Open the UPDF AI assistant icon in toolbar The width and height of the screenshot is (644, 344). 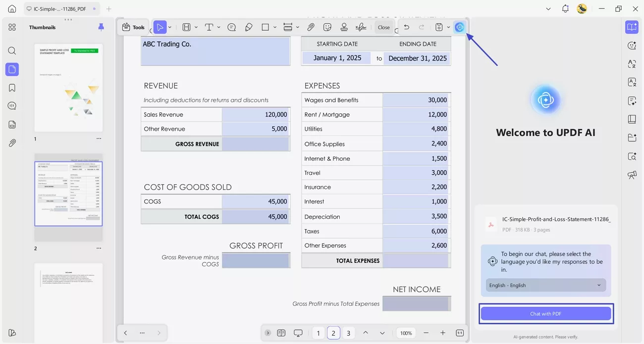coord(459,27)
